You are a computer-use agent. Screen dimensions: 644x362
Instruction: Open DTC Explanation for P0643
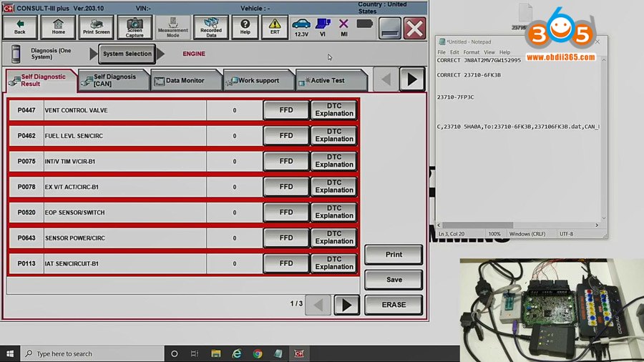(x=334, y=238)
